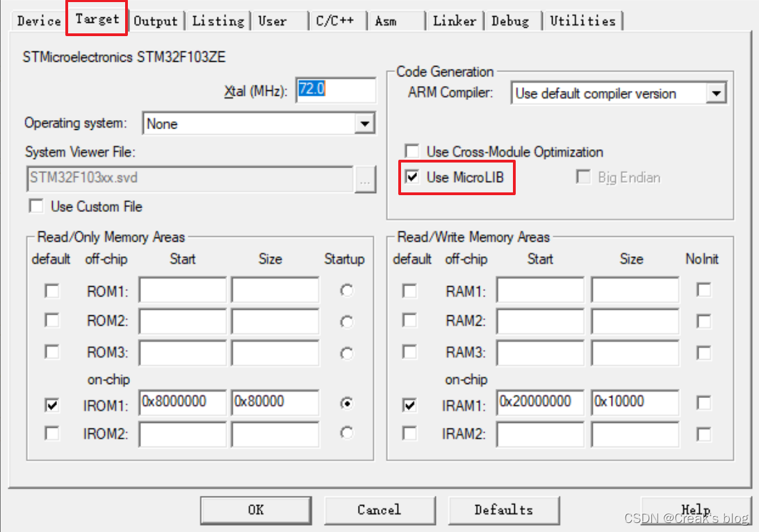Open the Target tab
759x532 pixels.
pos(97,19)
